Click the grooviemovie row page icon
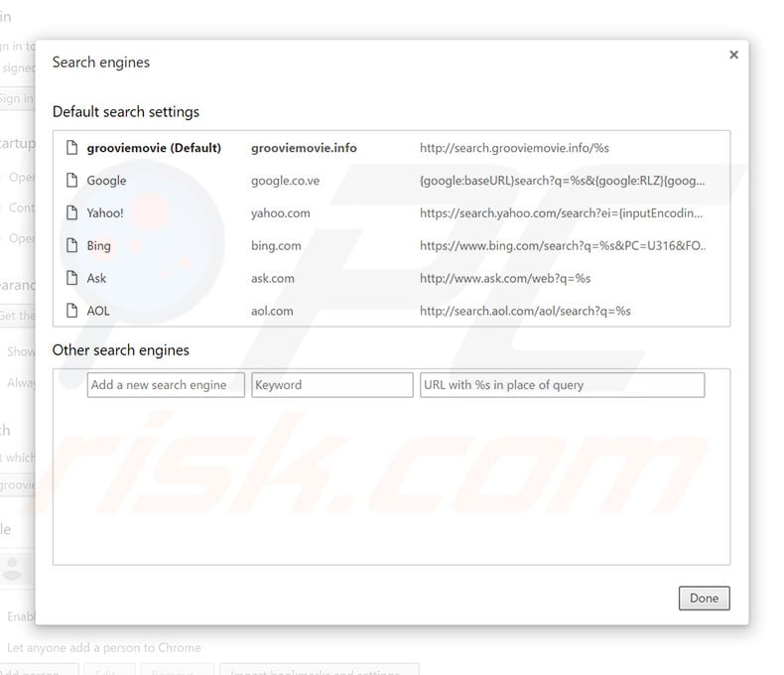784x675 pixels. pos(72,148)
